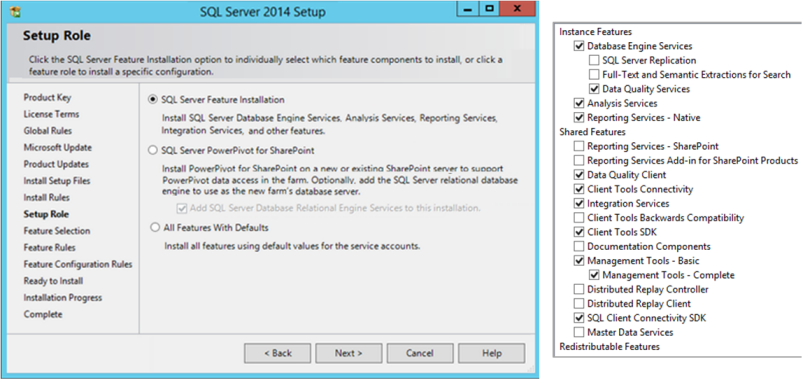
Task: Check Client Tools Backwards Compatibility
Action: click(579, 218)
